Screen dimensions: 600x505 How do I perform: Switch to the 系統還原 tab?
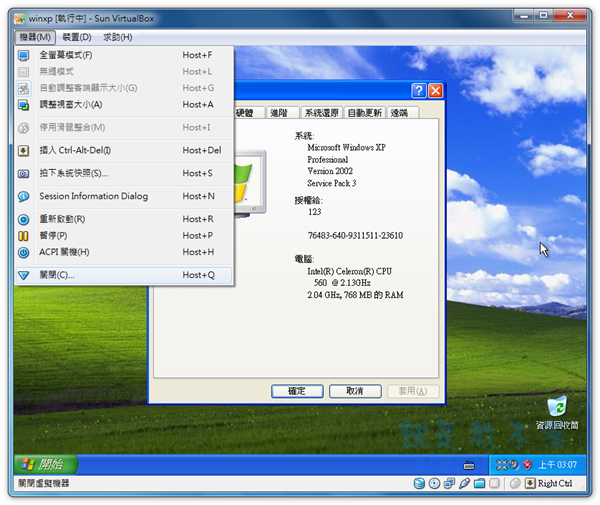pyautogui.click(x=322, y=113)
